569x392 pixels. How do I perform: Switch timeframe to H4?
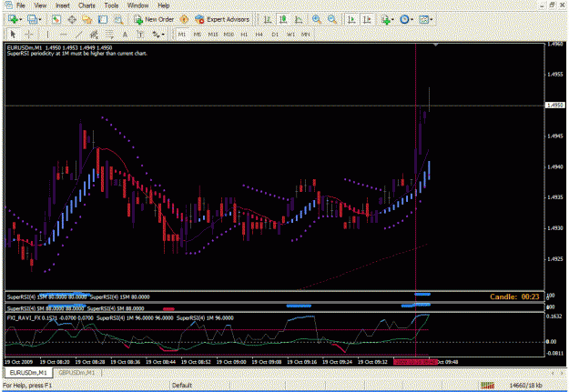click(x=259, y=35)
